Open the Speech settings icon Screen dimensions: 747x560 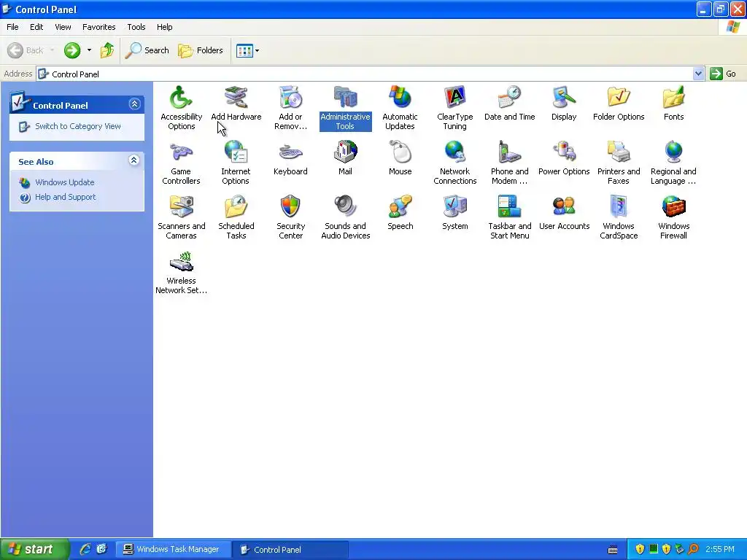click(400, 207)
